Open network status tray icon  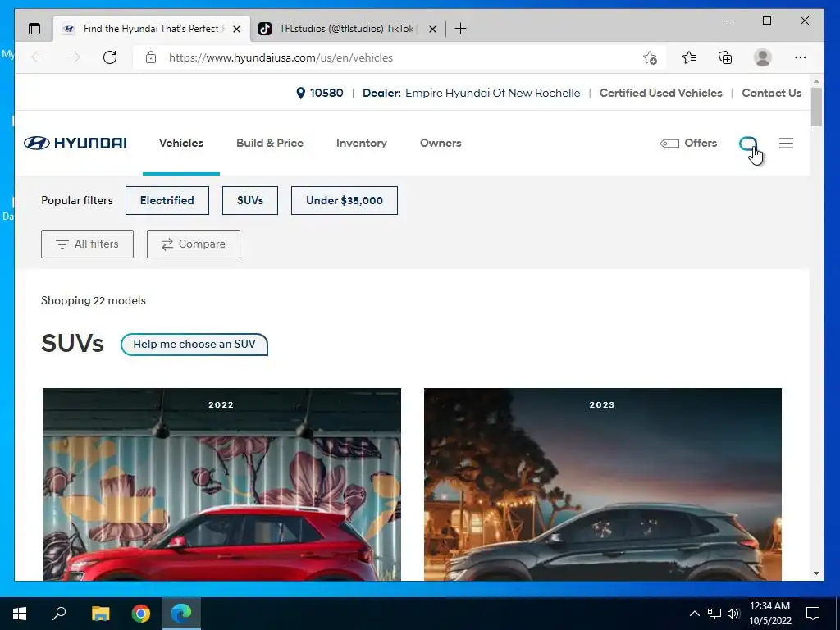[714, 614]
